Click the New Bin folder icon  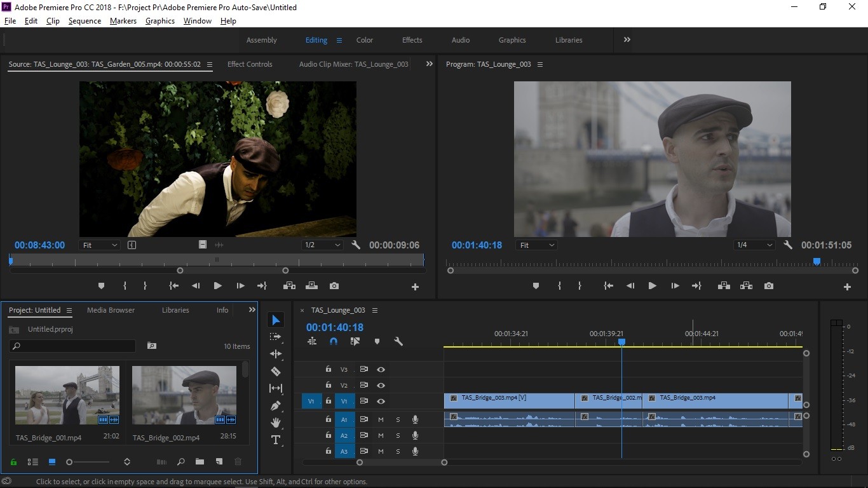(200, 462)
